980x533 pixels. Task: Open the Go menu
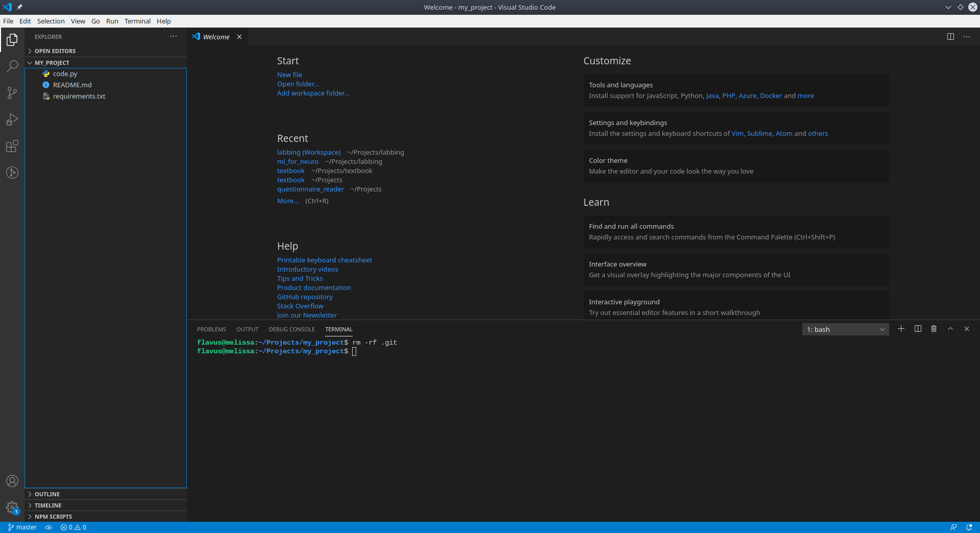coord(95,21)
